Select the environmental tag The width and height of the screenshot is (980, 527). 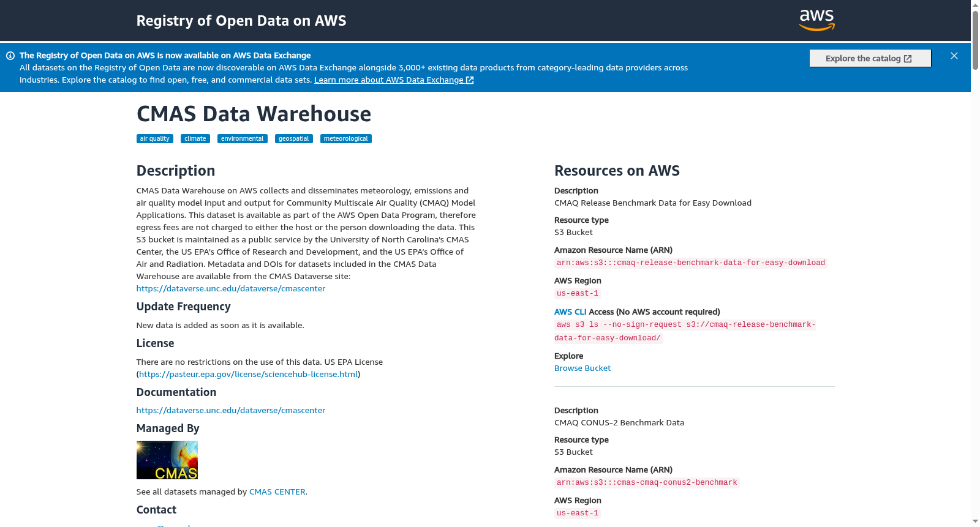243,139
